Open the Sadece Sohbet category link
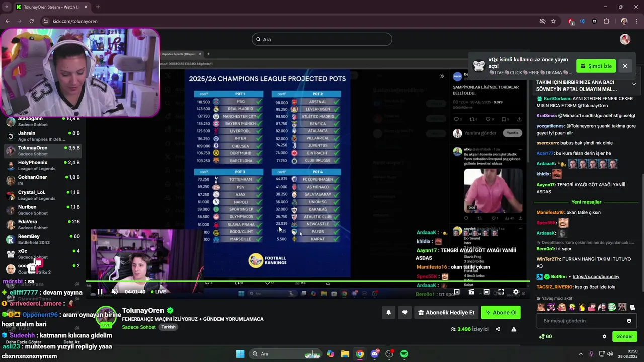This screenshot has height=362, width=644. pyautogui.click(x=139, y=327)
